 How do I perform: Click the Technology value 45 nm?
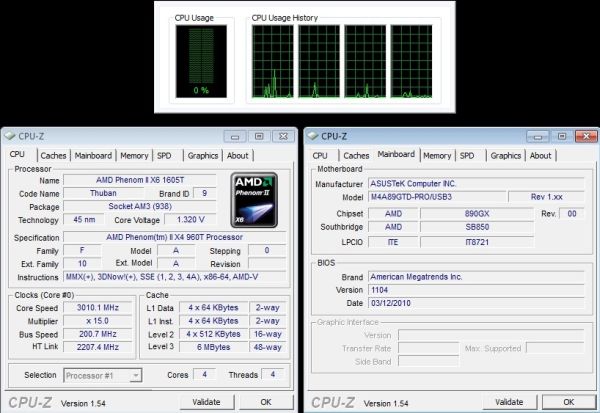(x=84, y=220)
